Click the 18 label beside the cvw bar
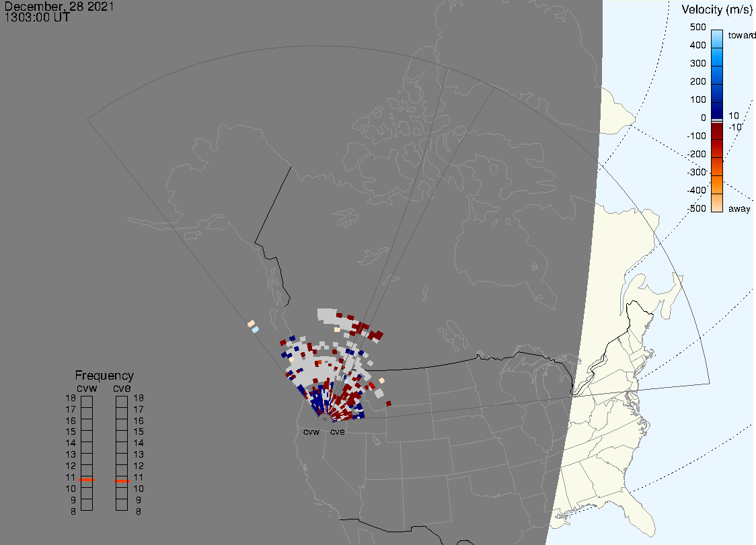The height and width of the screenshot is (545, 756). tap(71, 398)
